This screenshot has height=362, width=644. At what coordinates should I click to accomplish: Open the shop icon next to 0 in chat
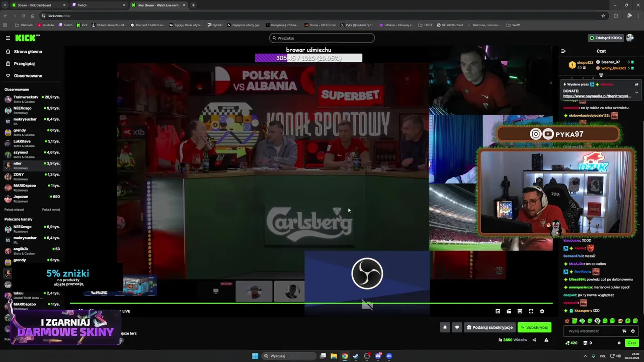tap(586, 343)
